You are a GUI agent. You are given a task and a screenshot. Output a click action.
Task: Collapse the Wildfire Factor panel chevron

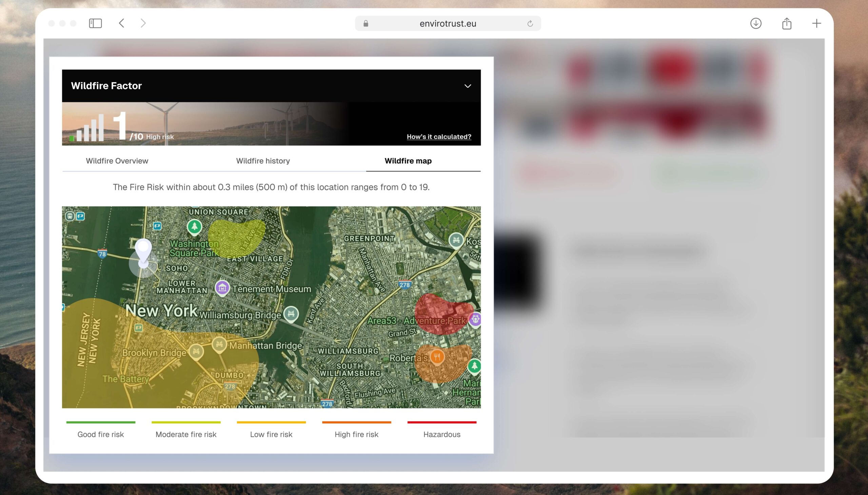[x=468, y=86]
